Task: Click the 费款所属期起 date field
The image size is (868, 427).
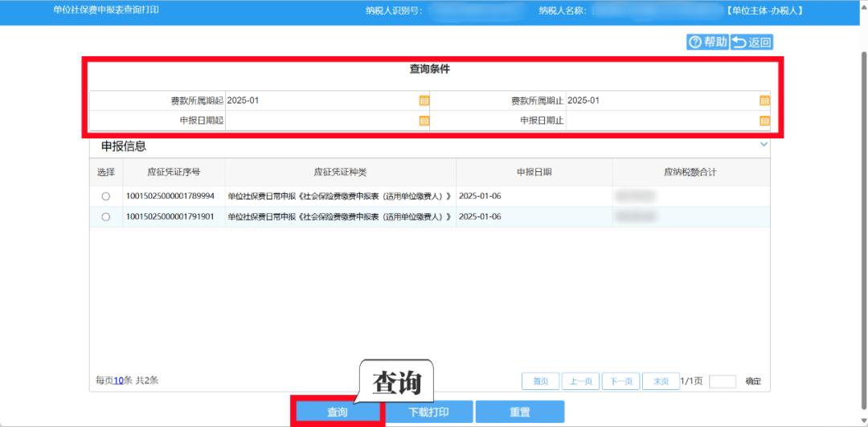Action: (321, 101)
